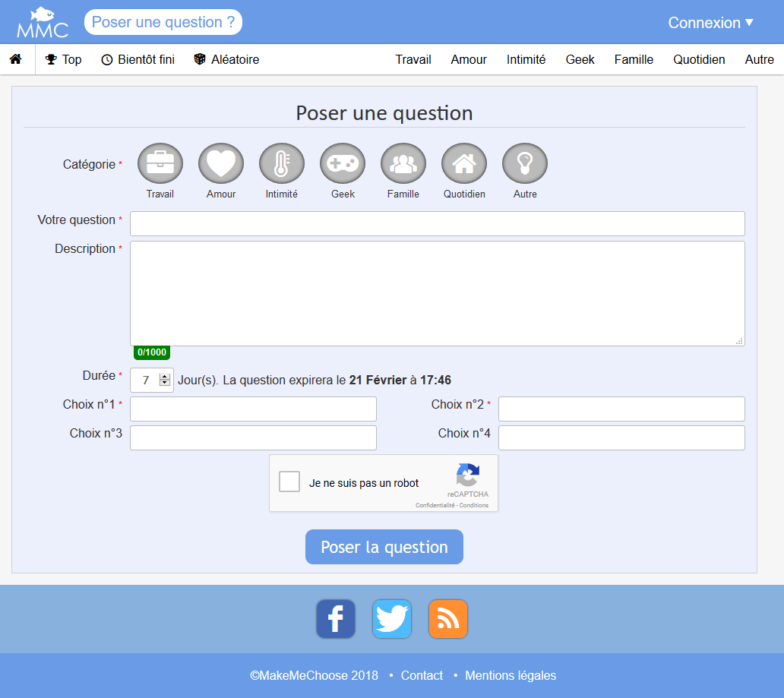
Task: Check the 'Je ne suis pas un robot' box
Action: pyautogui.click(x=289, y=482)
